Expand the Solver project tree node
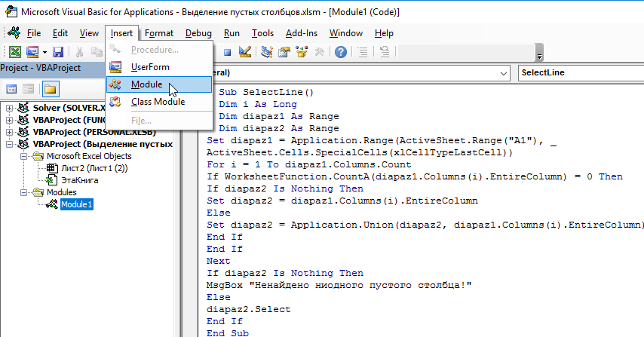 tap(10, 108)
